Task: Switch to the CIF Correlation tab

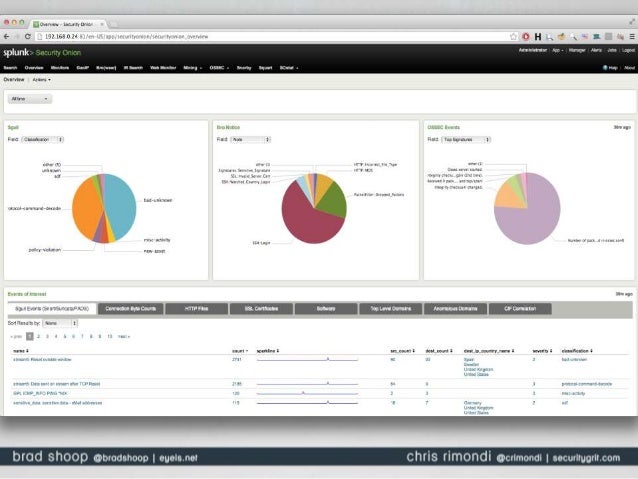Action: tap(520, 309)
